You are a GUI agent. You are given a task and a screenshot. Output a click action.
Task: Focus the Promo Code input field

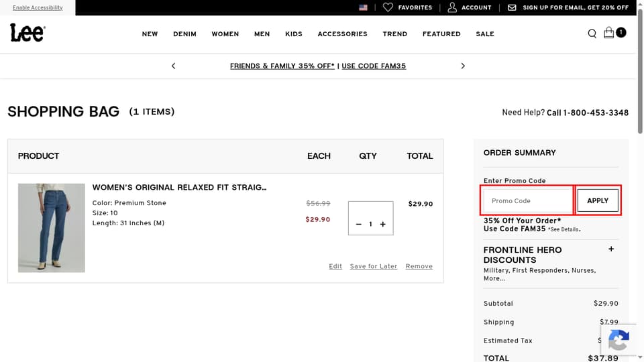[x=527, y=200]
